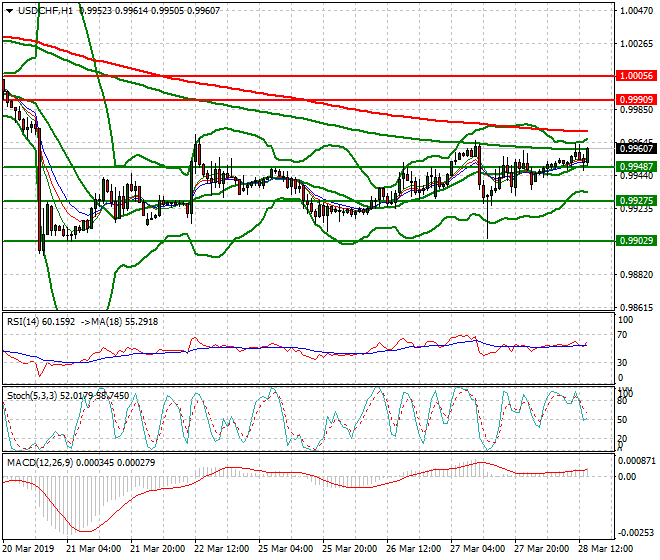Click the Stochastic scale value 50

[623, 420]
